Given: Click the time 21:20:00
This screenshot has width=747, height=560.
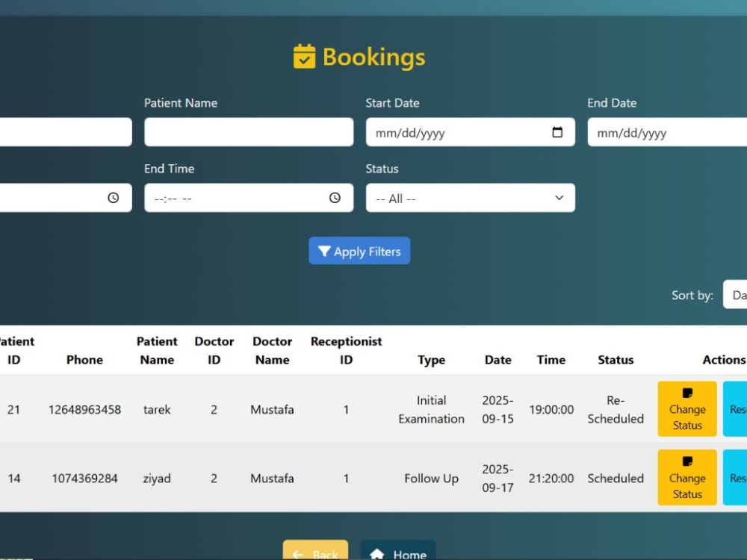Looking at the screenshot, I should [x=551, y=478].
